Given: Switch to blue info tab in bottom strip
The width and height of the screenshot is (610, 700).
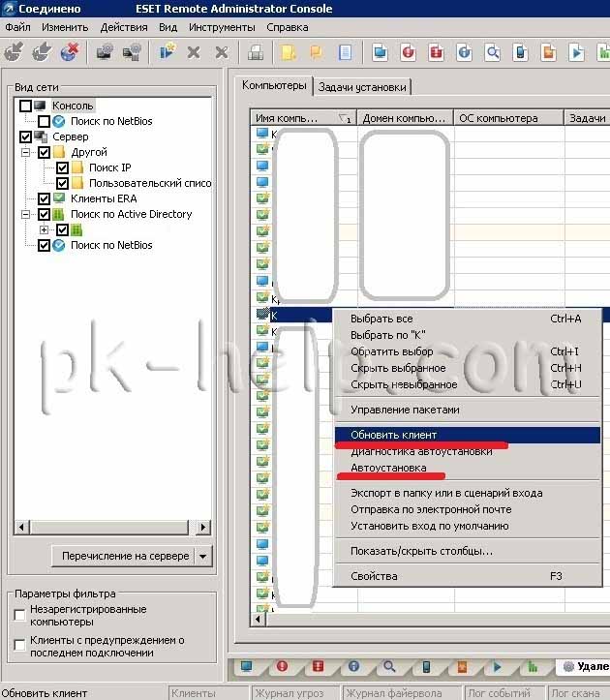Looking at the screenshot, I should point(353,666).
